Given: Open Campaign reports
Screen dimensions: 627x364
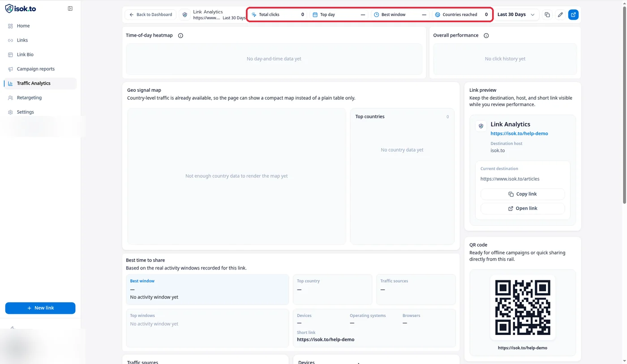Looking at the screenshot, I should point(40,69).
